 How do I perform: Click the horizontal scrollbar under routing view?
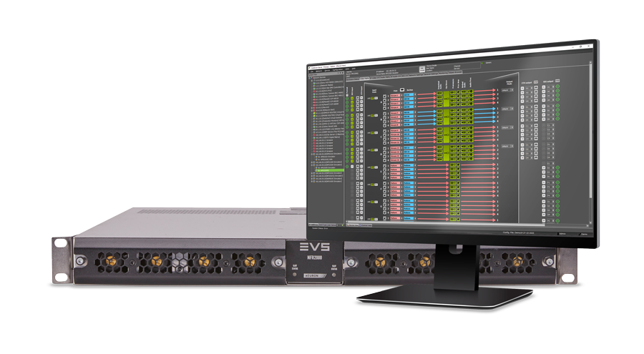point(446,222)
